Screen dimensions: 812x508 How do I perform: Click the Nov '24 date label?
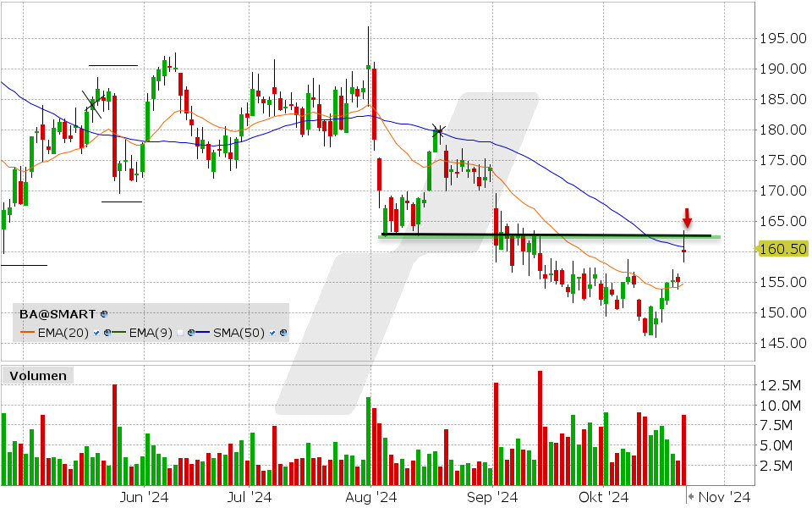coord(724,498)
